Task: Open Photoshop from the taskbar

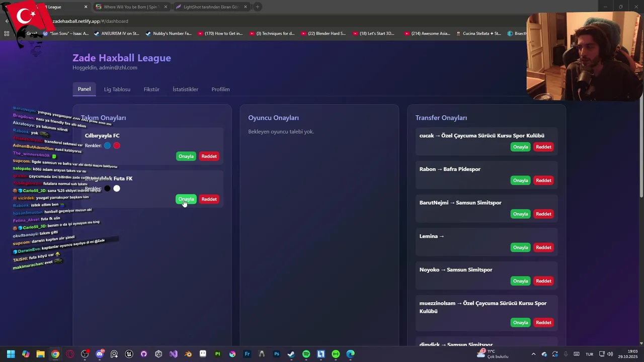Action: pos(277,354)
